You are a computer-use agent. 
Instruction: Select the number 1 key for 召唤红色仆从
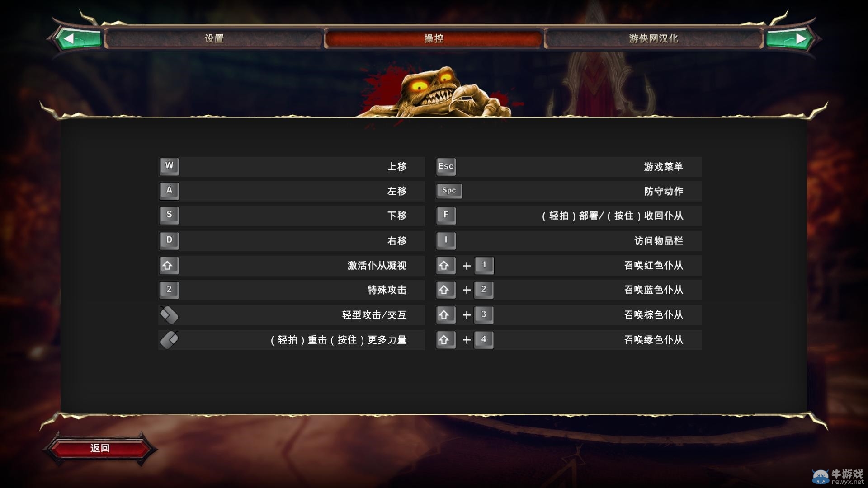(x=484, y=266)
